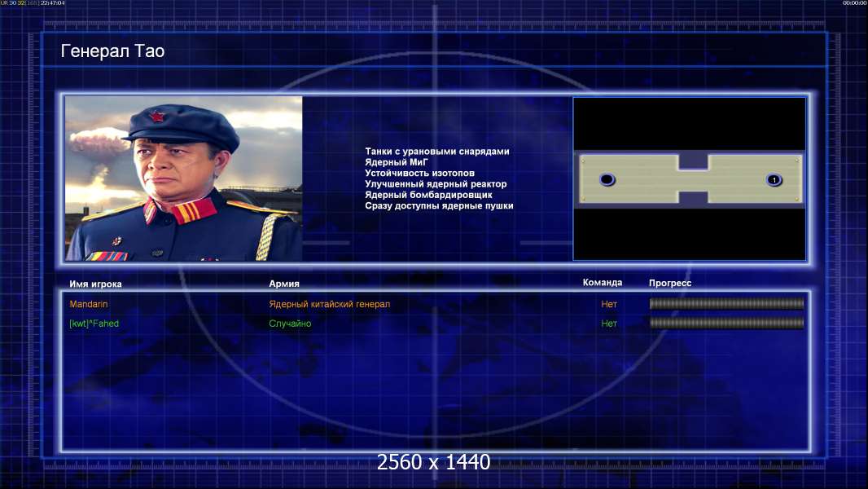This screenshot has height=489, width=868.
Task: Click the 'Прогресс' column header
Action: point(670,283)
